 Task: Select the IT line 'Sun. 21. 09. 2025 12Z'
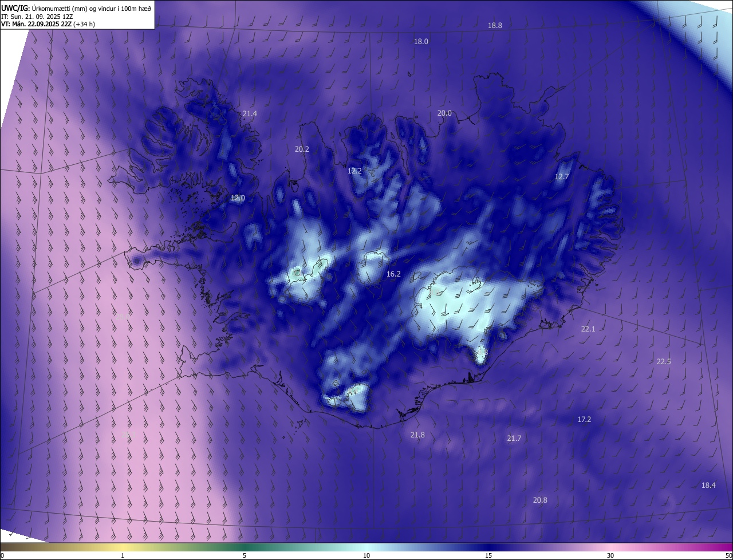click(x=42, y=17)
